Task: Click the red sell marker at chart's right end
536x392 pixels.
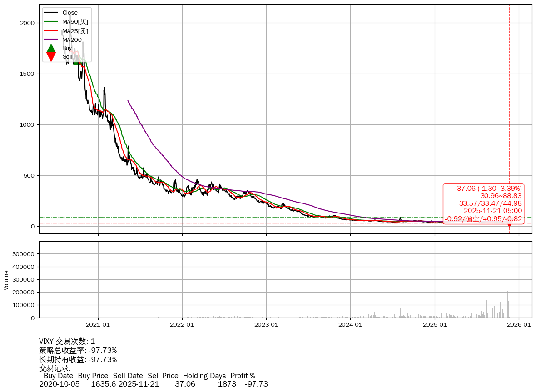Action: tap(509, 224)
